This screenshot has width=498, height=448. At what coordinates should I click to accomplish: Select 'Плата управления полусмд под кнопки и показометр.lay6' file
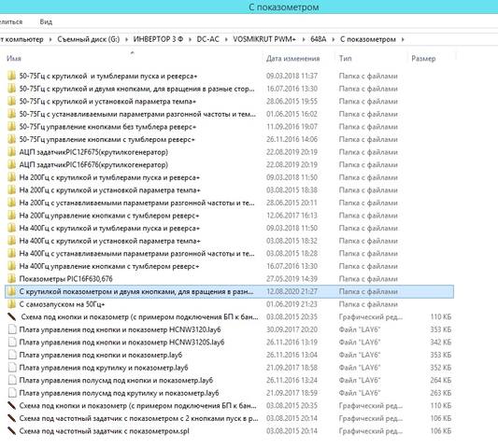coord(116,380)
